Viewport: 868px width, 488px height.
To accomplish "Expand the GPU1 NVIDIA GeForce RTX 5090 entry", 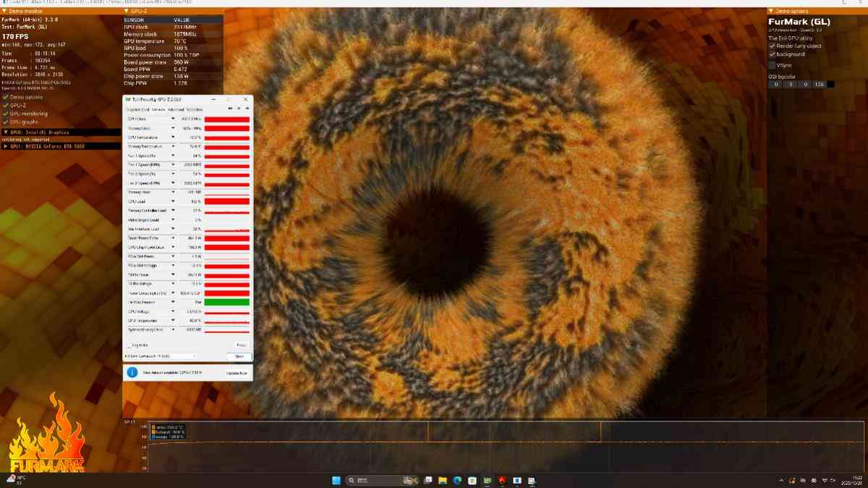I will [6, 146].
